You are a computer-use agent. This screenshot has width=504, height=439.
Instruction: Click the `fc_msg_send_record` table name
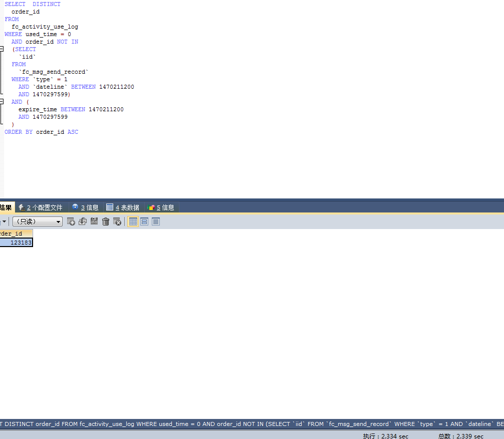(x=54, y=72)
